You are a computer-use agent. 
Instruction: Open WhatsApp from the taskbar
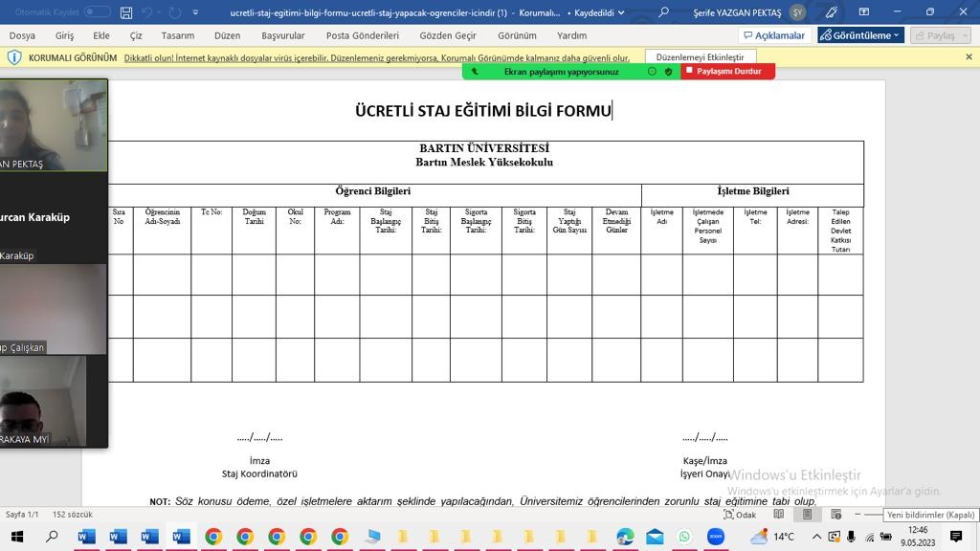coord(685,537)
